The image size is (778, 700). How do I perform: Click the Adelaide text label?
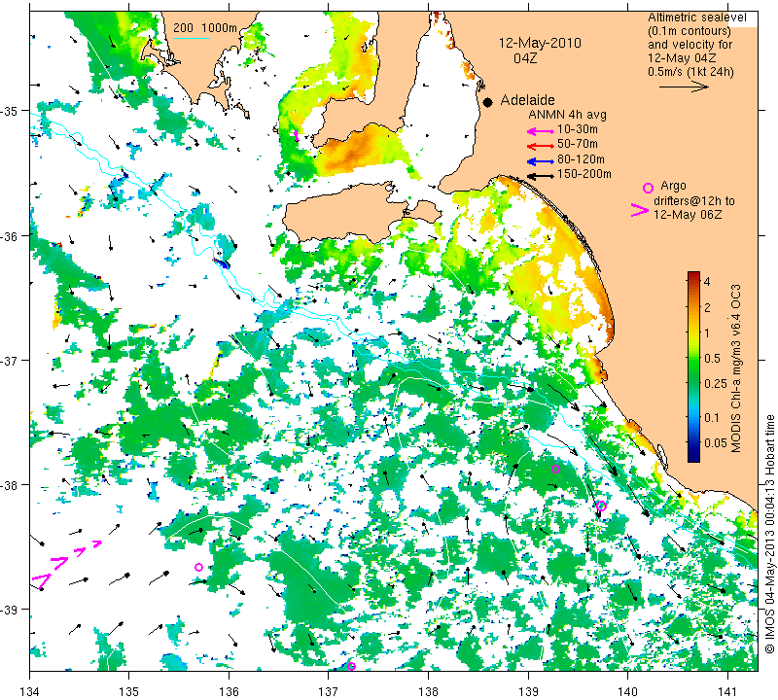pyautogui.click(x=526, y=100)
